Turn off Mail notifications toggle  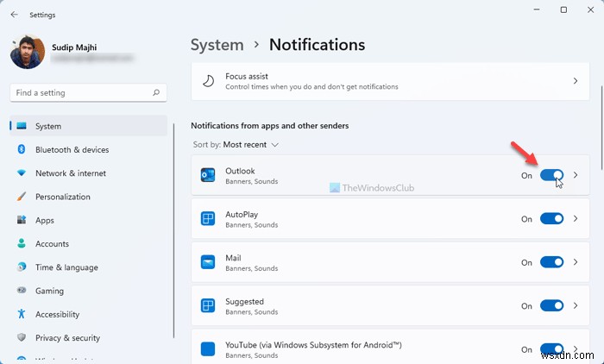551,262
